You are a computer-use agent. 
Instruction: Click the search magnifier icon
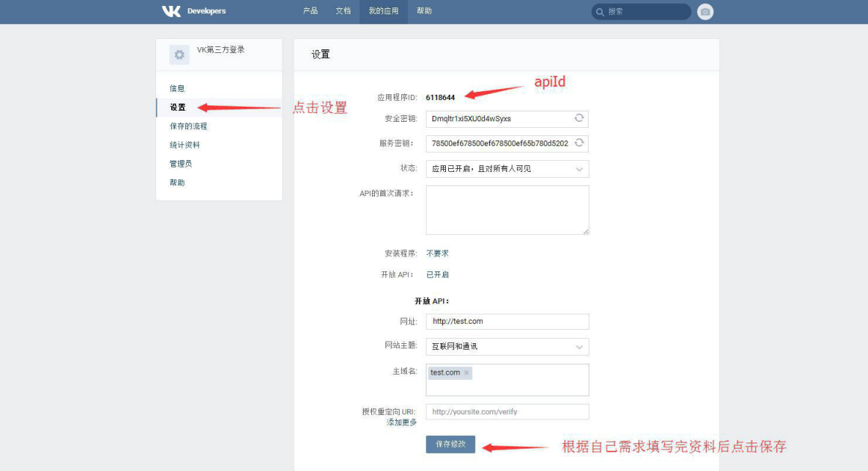(x=601, y=12)
